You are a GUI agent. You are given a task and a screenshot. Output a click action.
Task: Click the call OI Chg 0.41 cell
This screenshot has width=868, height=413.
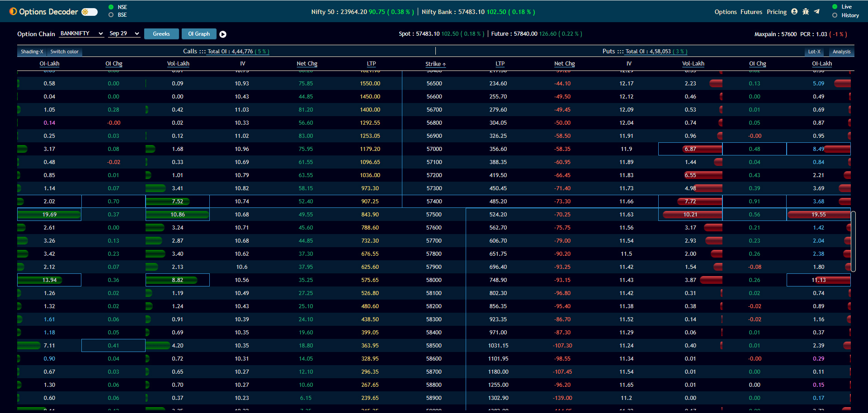113,346
